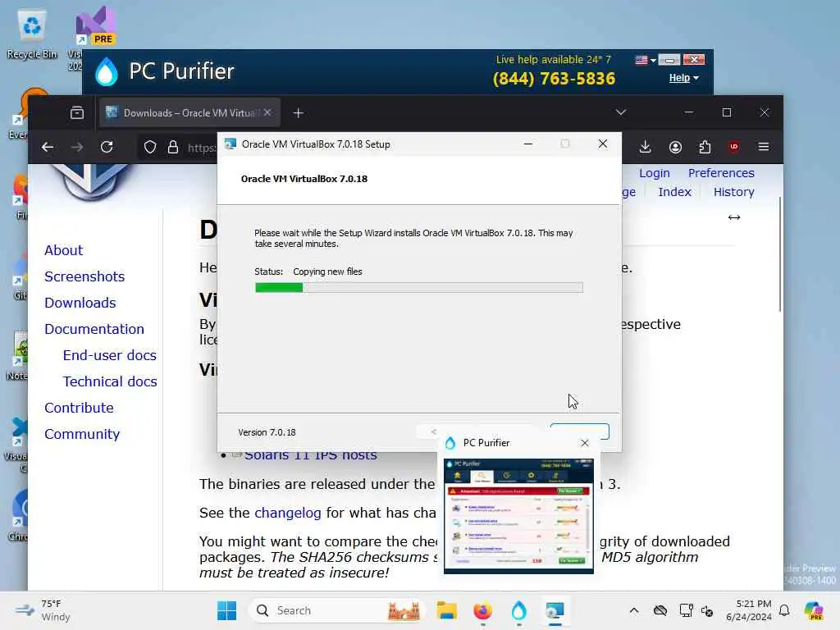Click the VirtualBox setup progress bar
This screenshot has height=630, width=840.
pos(419,288)
